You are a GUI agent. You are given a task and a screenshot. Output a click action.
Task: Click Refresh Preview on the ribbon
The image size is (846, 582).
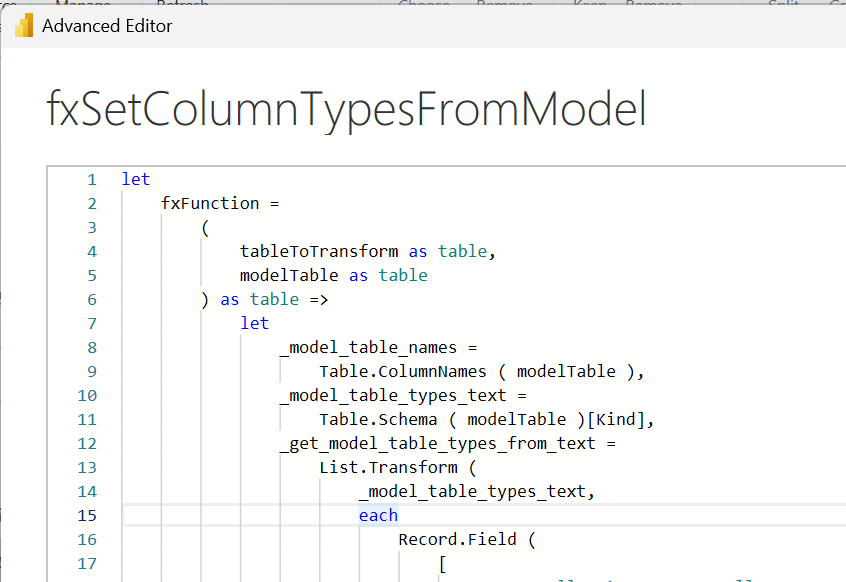(x=182, y=5)
